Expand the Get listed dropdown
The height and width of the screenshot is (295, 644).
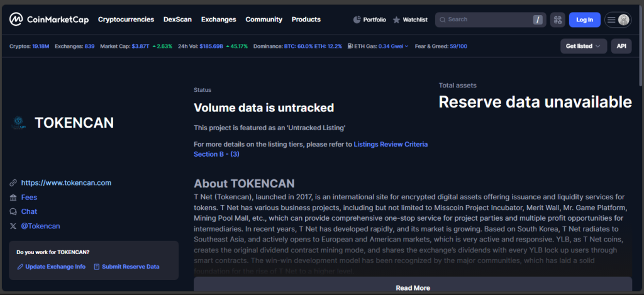tap(582, 46)
